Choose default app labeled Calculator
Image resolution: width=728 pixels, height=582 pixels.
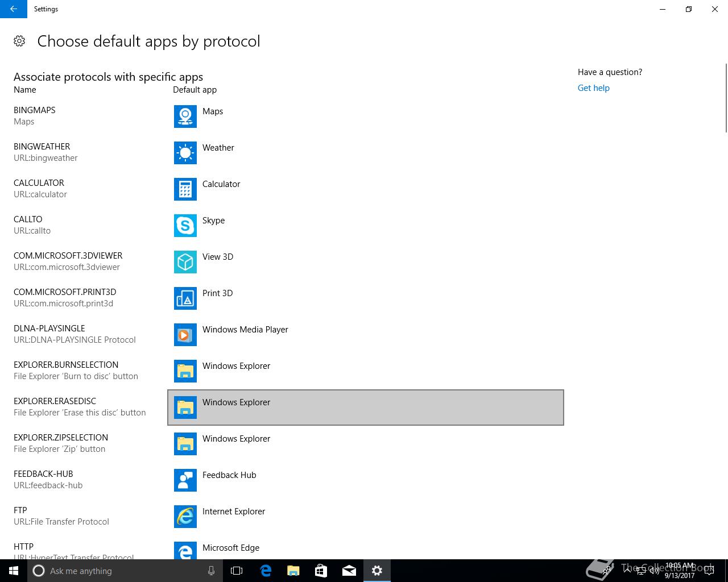pos(221,184)
